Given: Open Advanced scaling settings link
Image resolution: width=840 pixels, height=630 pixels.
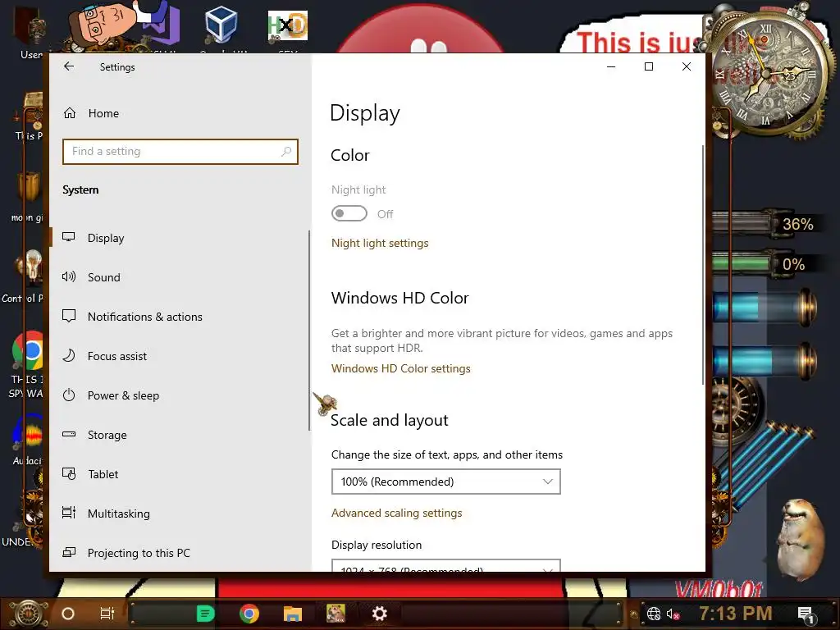Looking at the screenshot, I should pos(396,514).
